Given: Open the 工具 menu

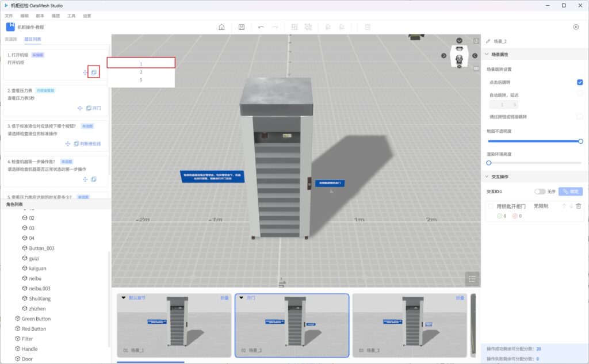Looking at the screenshot, I should 71,16.
